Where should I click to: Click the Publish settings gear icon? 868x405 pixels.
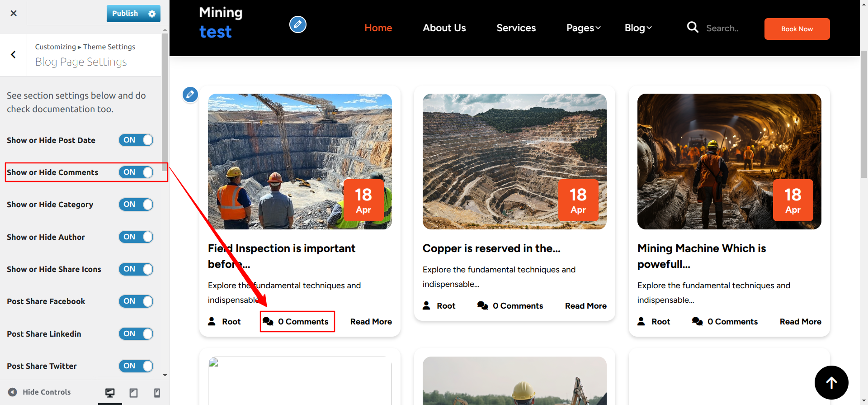152,14
